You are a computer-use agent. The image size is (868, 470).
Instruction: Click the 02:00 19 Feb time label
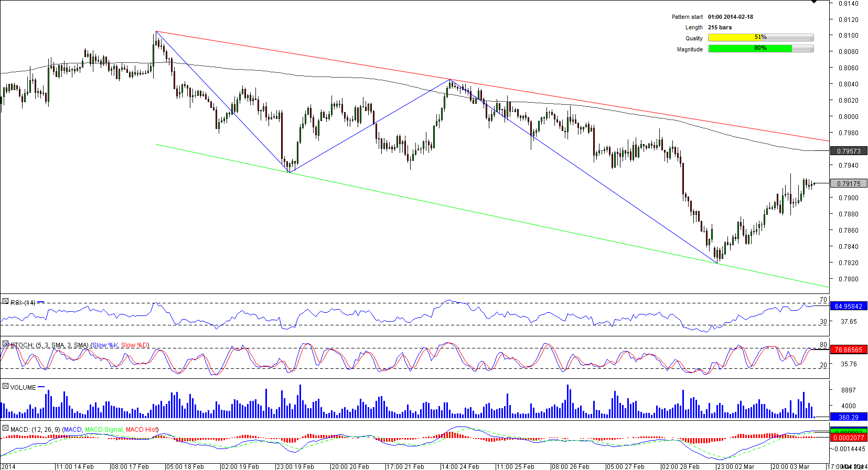click(240, 466)
